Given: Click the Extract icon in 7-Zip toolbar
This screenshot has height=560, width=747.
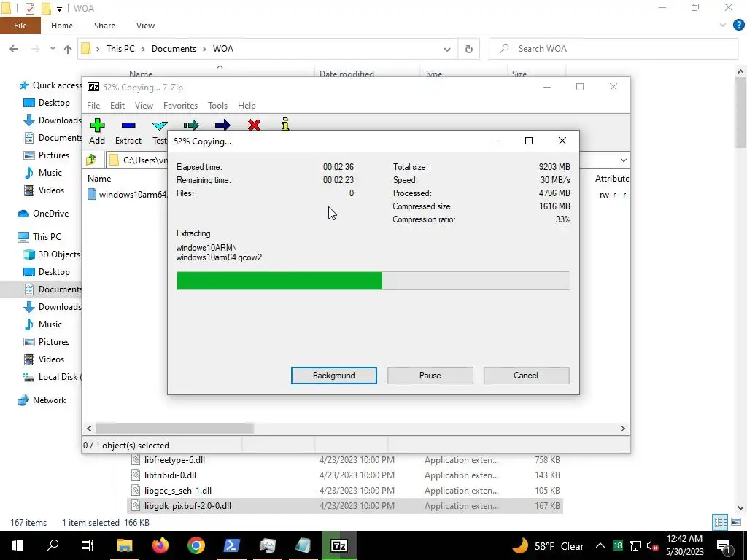Looking at the screenshot, I should (x=128, y=125).
